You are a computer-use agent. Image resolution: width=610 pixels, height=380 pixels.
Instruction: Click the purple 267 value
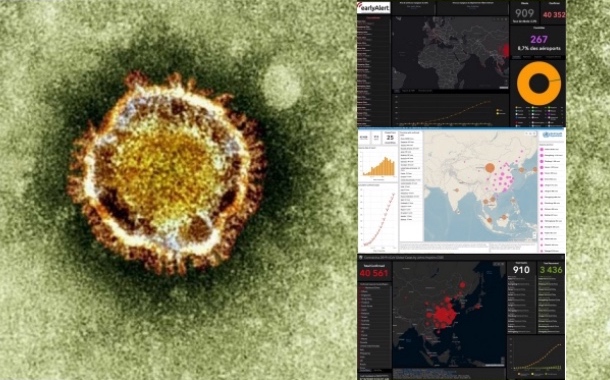538,39
